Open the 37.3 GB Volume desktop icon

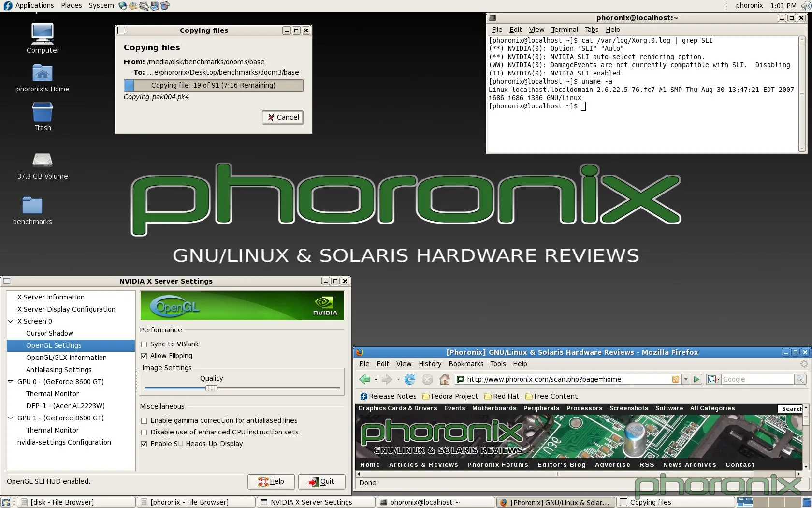(43, 161)
